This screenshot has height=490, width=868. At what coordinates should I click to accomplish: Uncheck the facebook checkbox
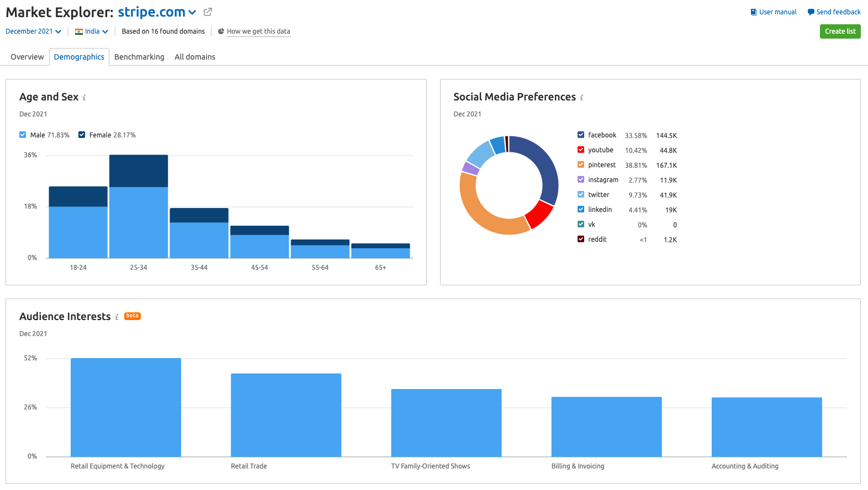click(581, 135)
